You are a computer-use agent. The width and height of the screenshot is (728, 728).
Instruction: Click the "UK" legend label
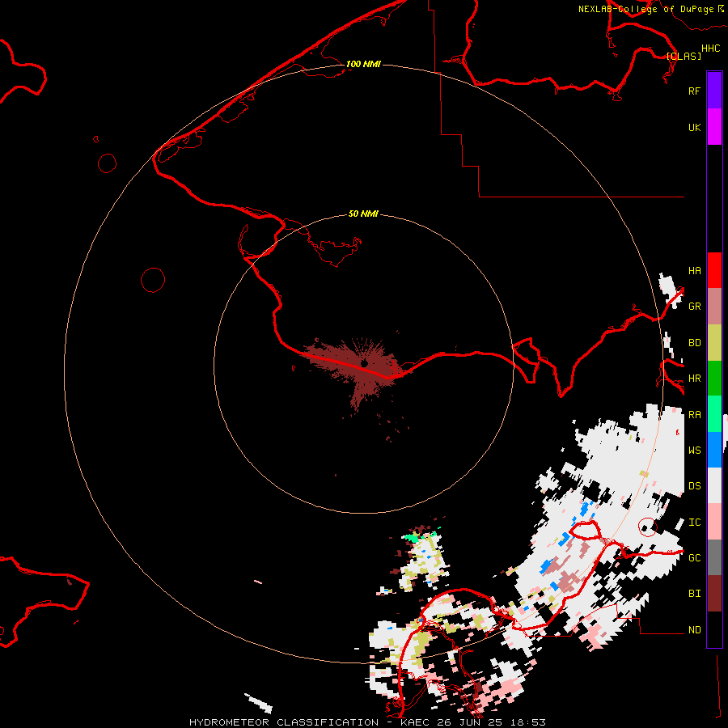[694, 127]
